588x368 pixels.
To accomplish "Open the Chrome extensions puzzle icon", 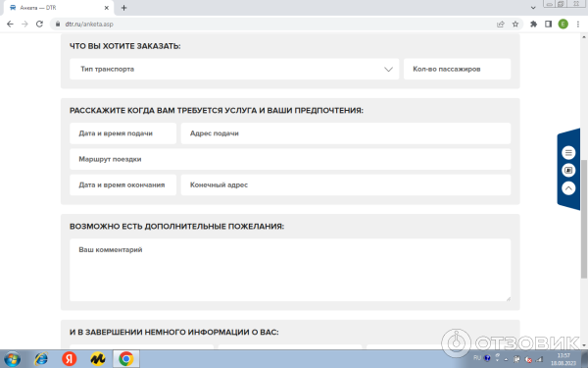I will point(533,24).
